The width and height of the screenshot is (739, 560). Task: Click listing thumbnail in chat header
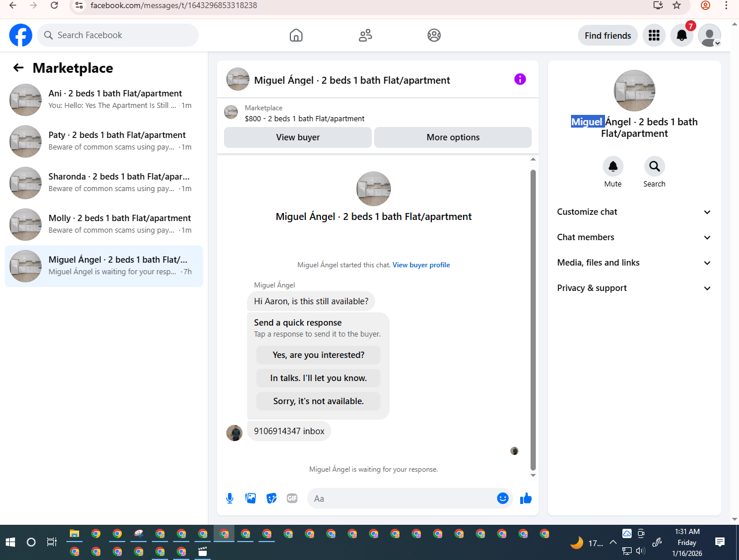tap(238, 79)
